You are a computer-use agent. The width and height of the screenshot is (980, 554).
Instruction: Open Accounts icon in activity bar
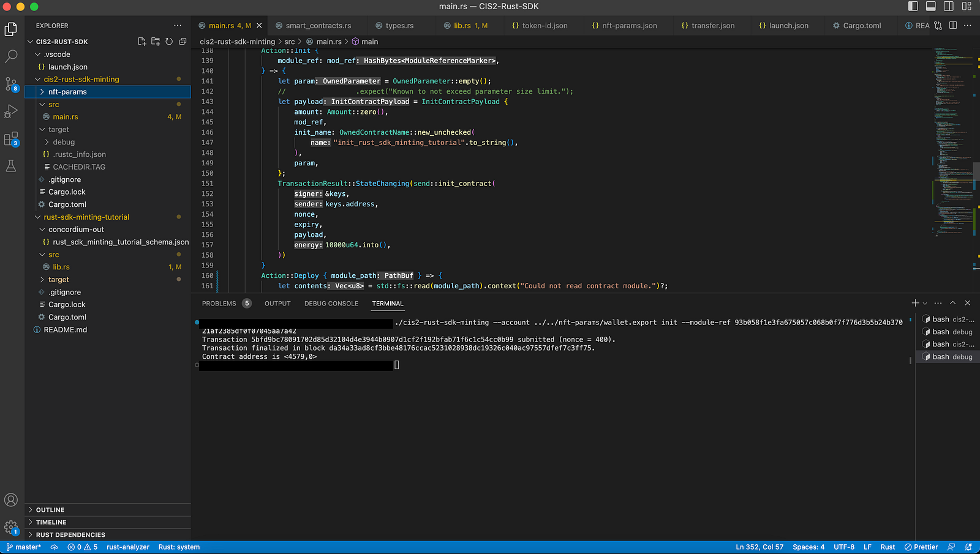[x=11, y=500]
